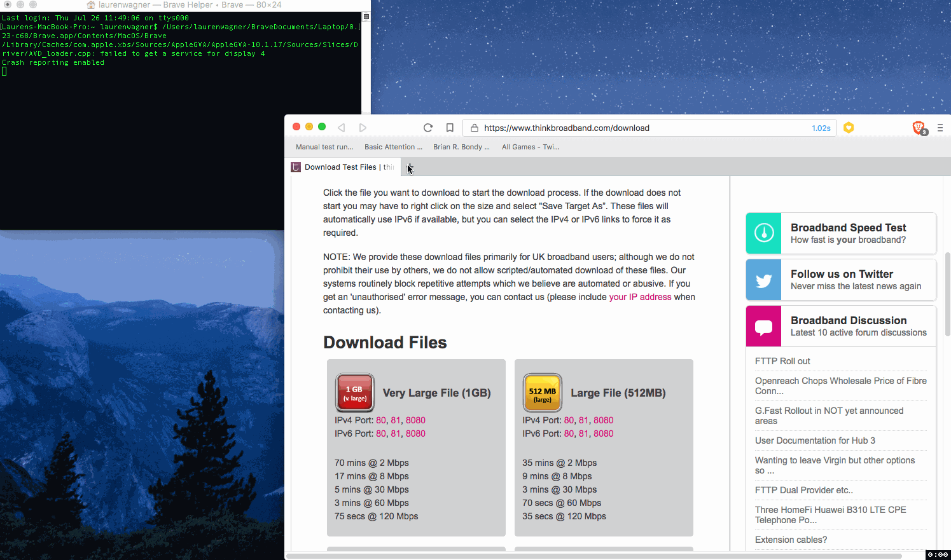This screenshot has height=560, width=951.
Task: Click '70 mins @ 2 Mbps' text
Action: 371,463
